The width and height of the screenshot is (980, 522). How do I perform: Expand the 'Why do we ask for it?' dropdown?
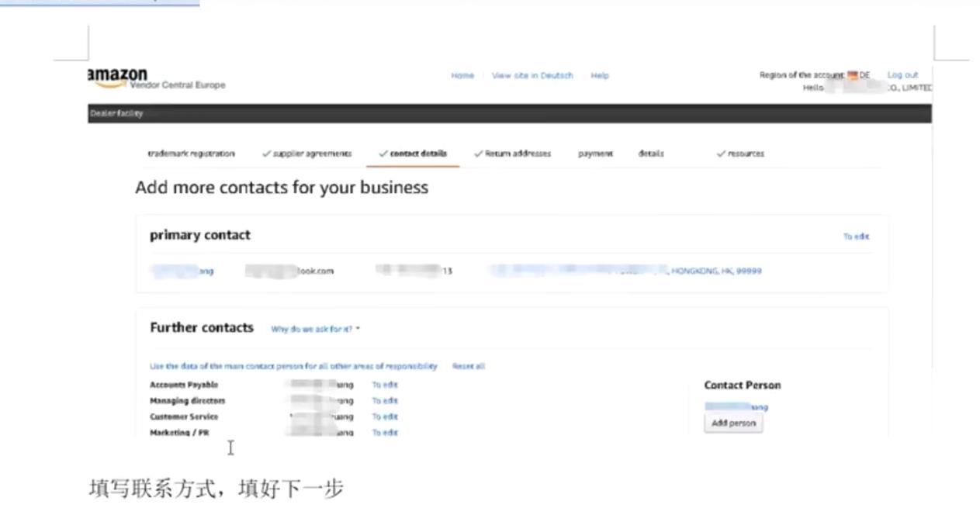(313, 328)
